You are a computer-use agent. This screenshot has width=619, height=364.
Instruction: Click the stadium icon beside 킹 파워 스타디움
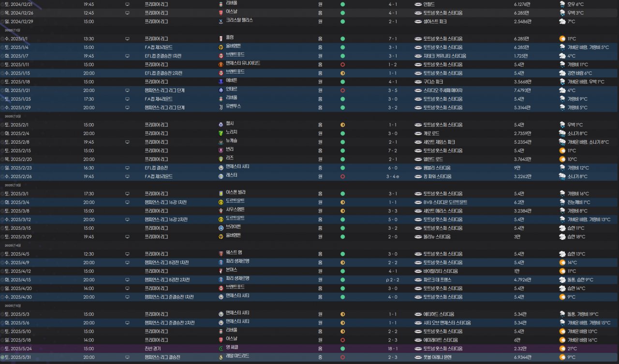click(x=418, y=176)
